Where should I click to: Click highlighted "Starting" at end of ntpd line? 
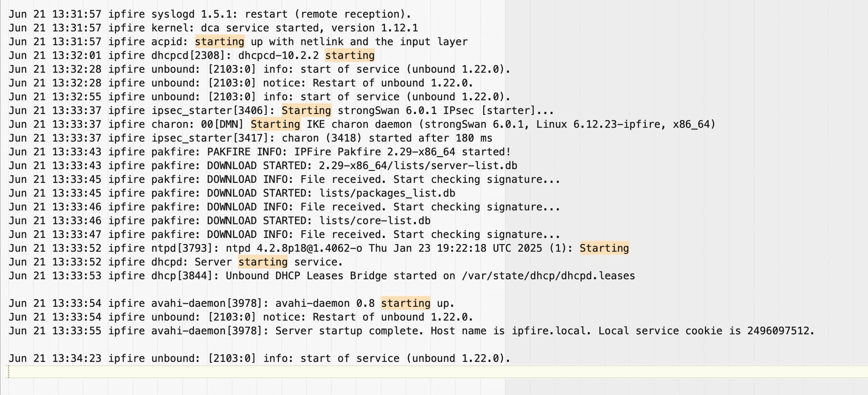point(604,248)
